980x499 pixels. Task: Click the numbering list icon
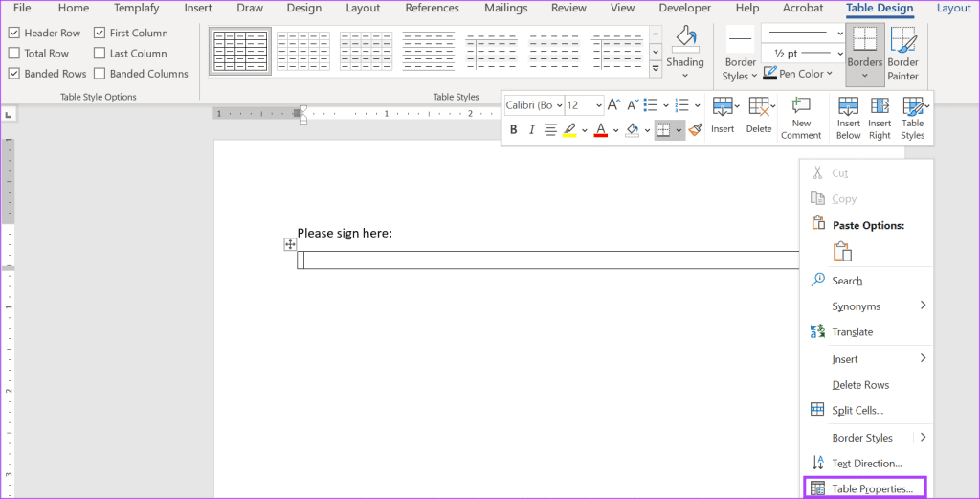(681, 104)
